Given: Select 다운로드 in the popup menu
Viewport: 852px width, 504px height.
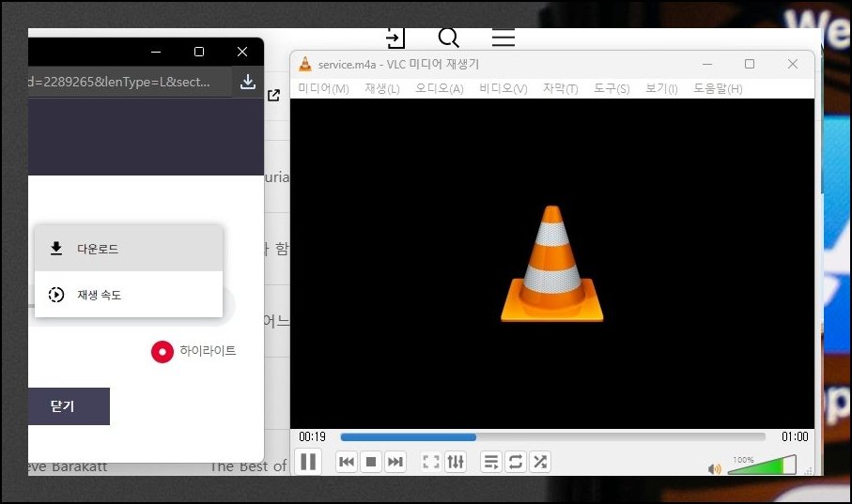Looking at the screenshot, I should 129,249.
